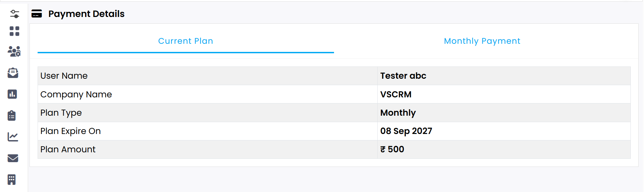Click the Payment Details heading
The image size is (644, 192).
pyautogui.click(x=86, y=14)
